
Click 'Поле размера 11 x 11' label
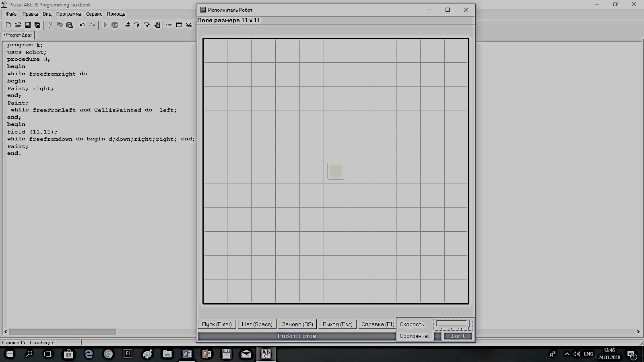coord(229,20)
